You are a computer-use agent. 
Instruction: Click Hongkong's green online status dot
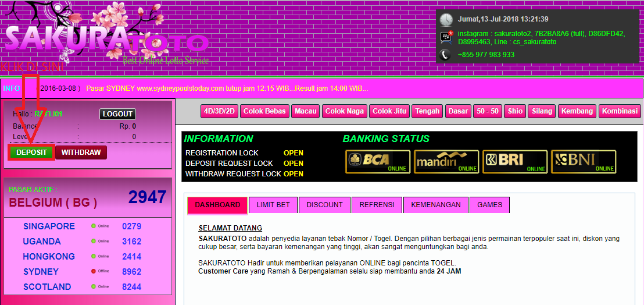pyautogui.click(x=94, y=256)
